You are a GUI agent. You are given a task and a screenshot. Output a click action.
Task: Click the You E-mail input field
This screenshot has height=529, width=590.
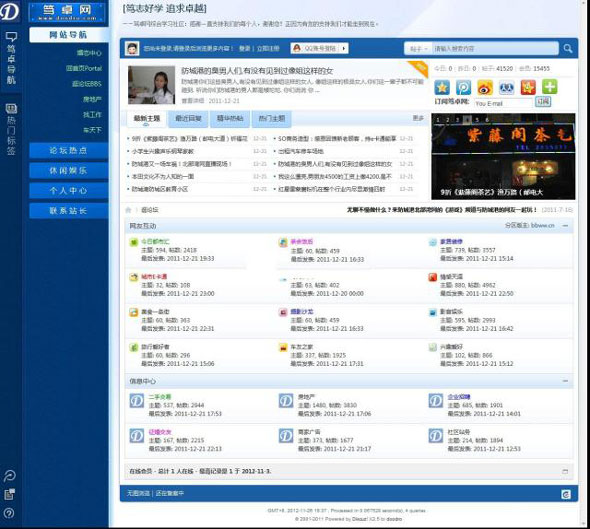tap(503, 103)
